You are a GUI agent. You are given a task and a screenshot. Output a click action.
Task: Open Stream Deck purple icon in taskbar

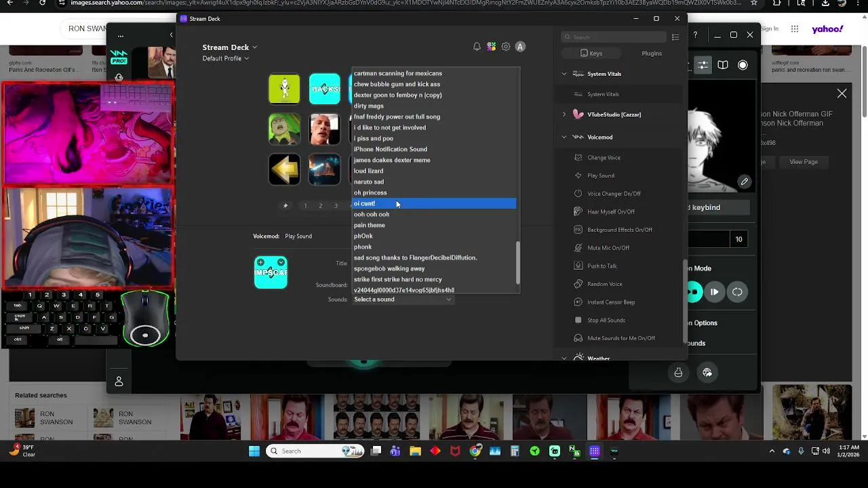[595, 451]
